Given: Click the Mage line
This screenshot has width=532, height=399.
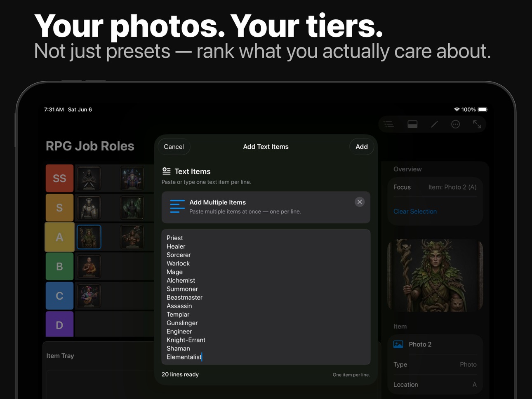Looking at the screenshot, I should pos(174,272).
